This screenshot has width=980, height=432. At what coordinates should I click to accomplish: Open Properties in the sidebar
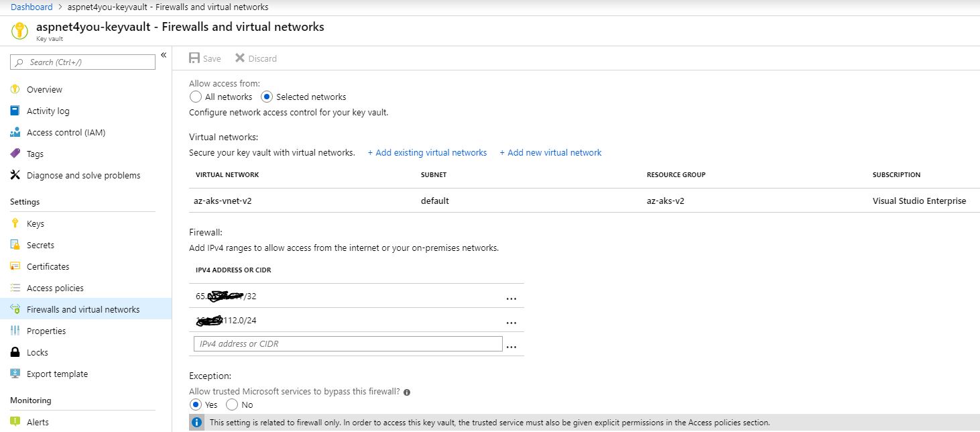point(46,331)
